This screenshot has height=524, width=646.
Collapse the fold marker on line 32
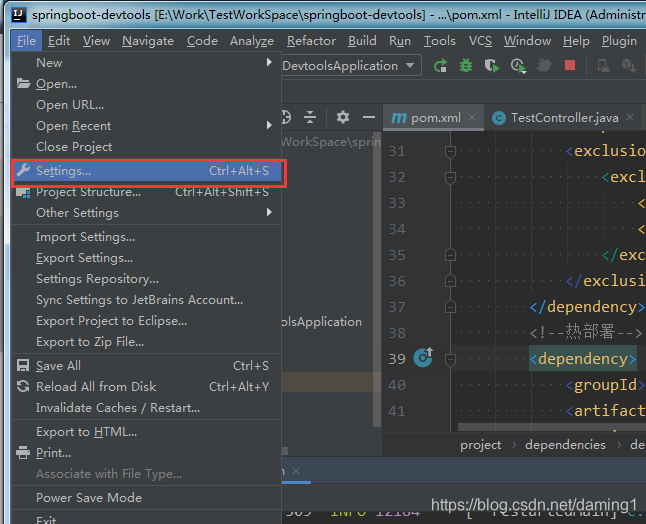pyautogui.click(x=450, y=177)
